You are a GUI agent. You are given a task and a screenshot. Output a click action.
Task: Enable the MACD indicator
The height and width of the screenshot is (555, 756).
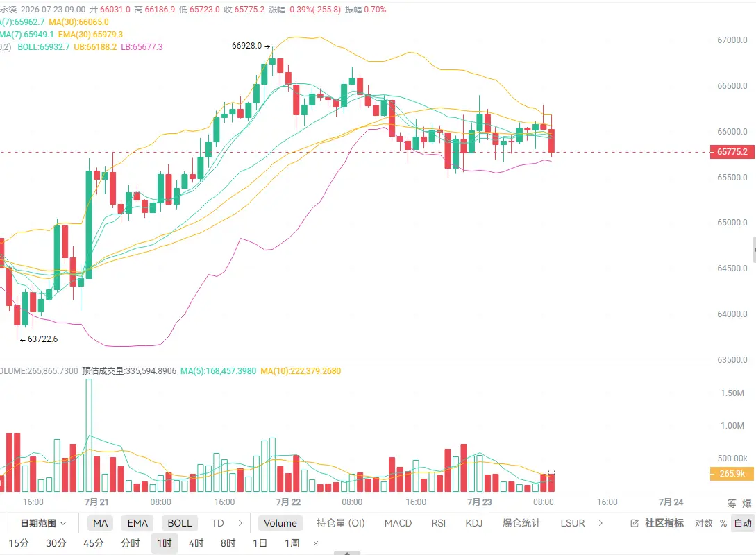pyautogui.click(x=398, y=523)
